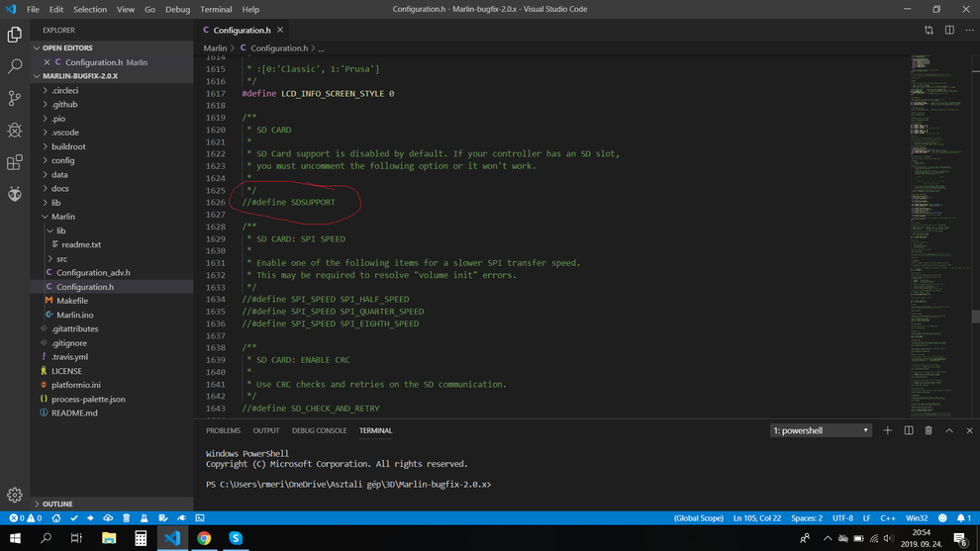
Task: Open Configuration_adv.h in the explorer
Action: pyautogui.click(x=93, y=272)
